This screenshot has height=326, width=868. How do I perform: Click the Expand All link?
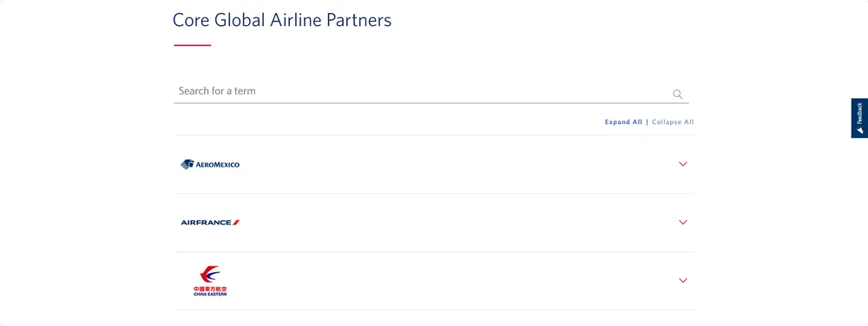pos(623,122)
